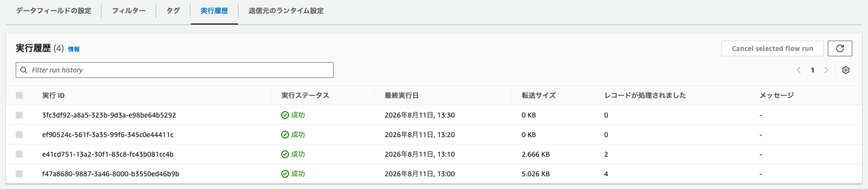
Task: Click run ID 3fc3df92-a8a5-323b-9d3a-e98be64b5292
Action: coord(109,115)
